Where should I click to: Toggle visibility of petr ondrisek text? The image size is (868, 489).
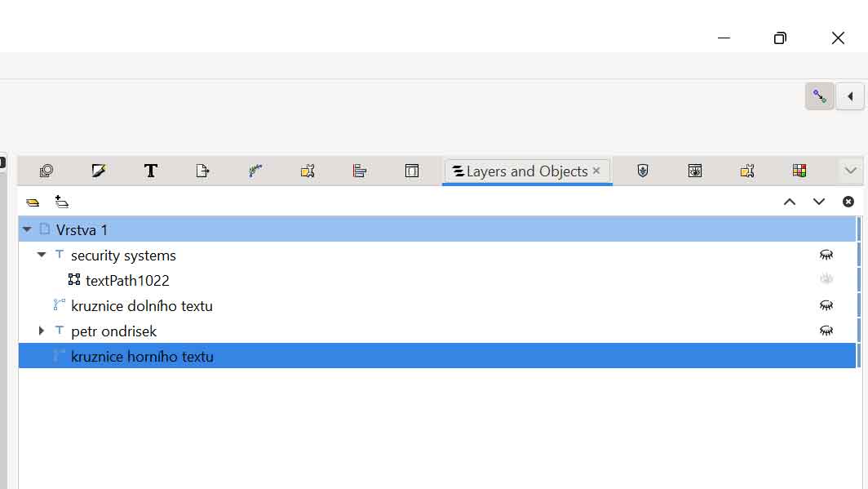[826, 331]
